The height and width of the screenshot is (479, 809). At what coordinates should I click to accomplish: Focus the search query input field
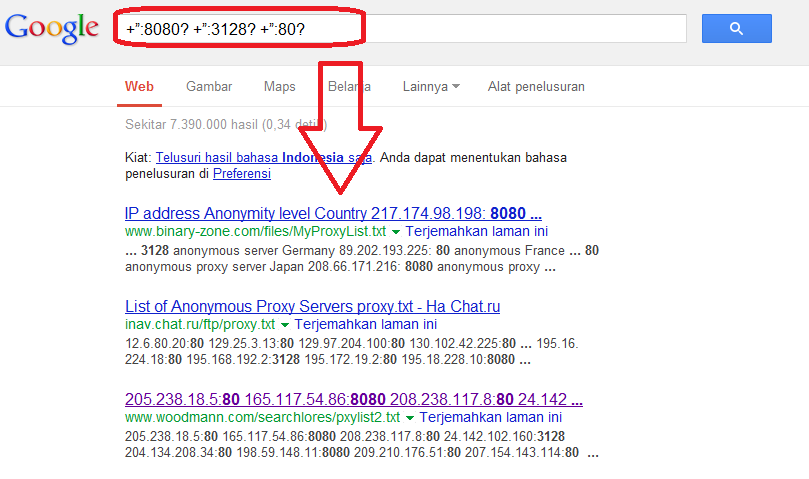point(402,28)
